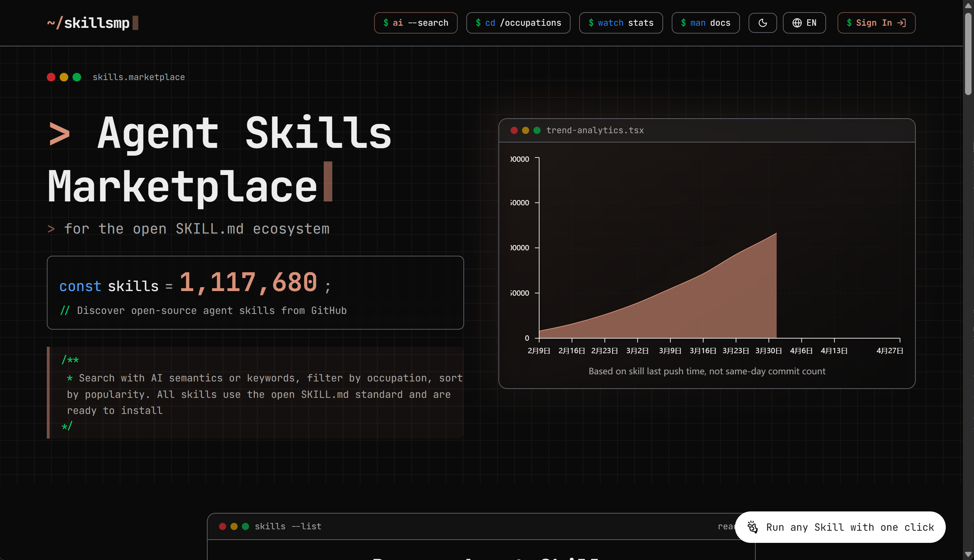This screenshot has width=974, height=560.
Task: Toggle dark mode with the moon icon
Action: coord(762,23)
